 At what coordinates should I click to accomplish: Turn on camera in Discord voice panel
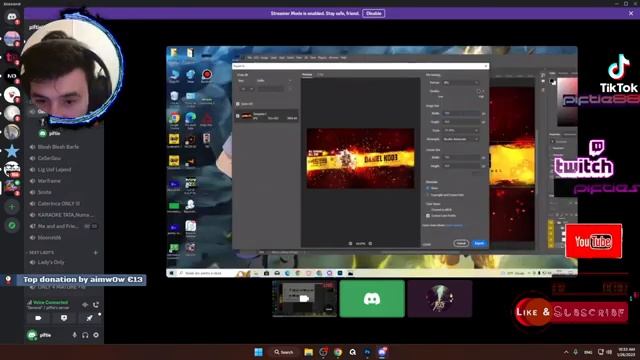click(38, 318)
